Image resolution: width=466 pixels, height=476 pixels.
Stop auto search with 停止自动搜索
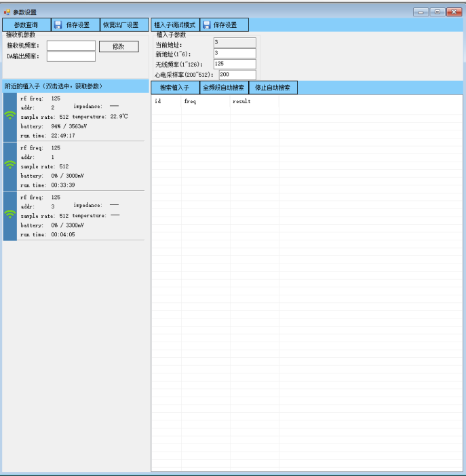pyautogui.click(x=273, y=88)
